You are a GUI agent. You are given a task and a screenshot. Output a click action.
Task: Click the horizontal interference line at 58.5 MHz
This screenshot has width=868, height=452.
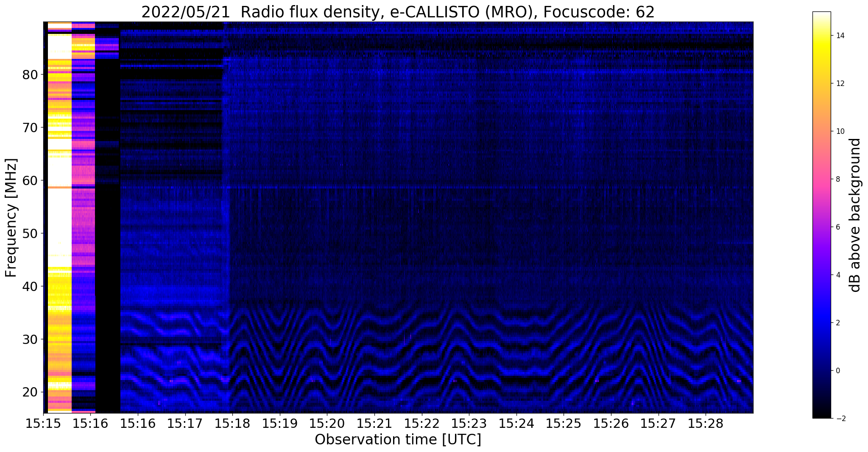(399, 187)
